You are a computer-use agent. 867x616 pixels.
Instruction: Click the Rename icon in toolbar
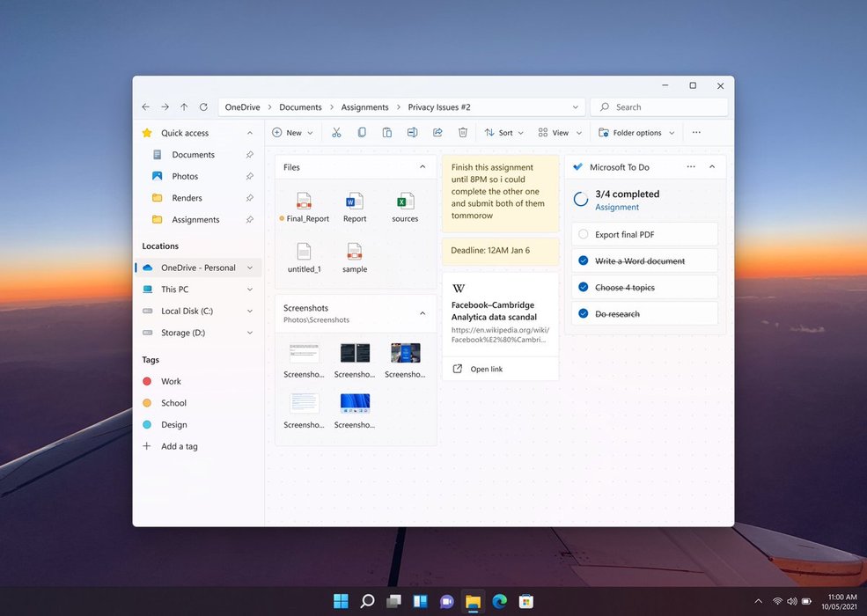coord(412,133)
